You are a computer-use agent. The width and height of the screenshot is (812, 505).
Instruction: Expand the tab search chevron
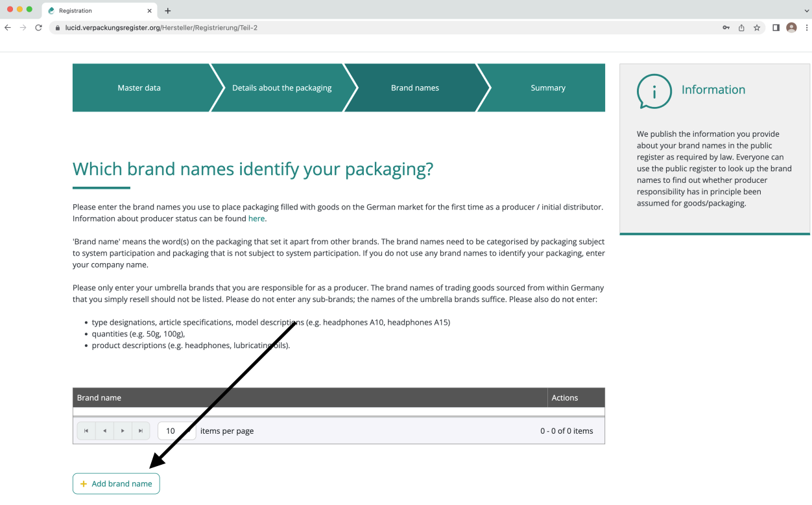pos(806,11)
